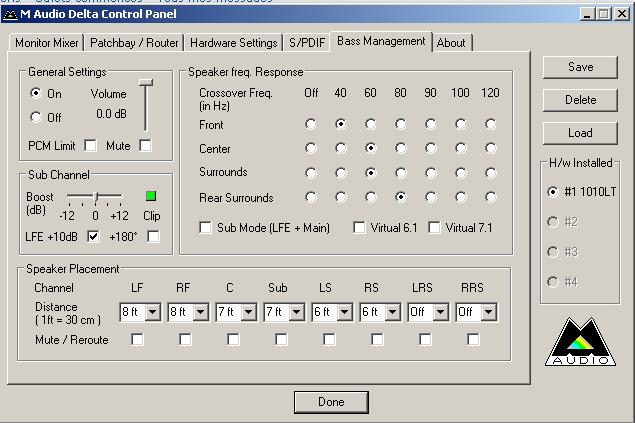Click the title bar application icon

click(x=10, y=13)
